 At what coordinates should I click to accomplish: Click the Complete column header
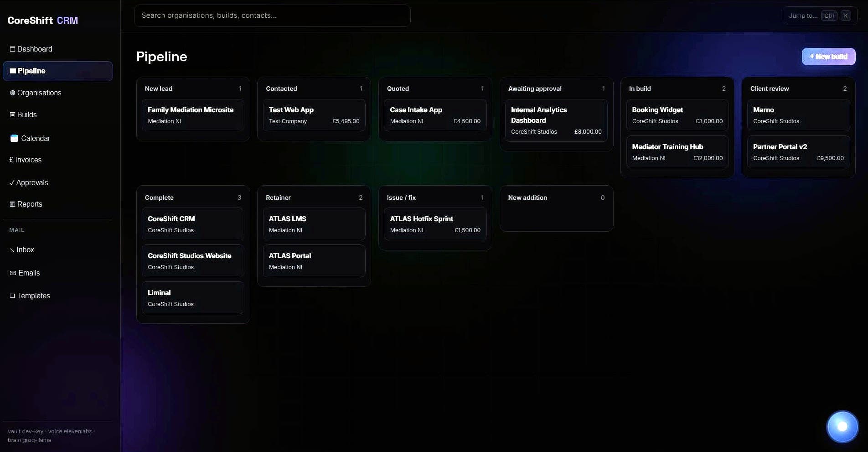point(159,198)
